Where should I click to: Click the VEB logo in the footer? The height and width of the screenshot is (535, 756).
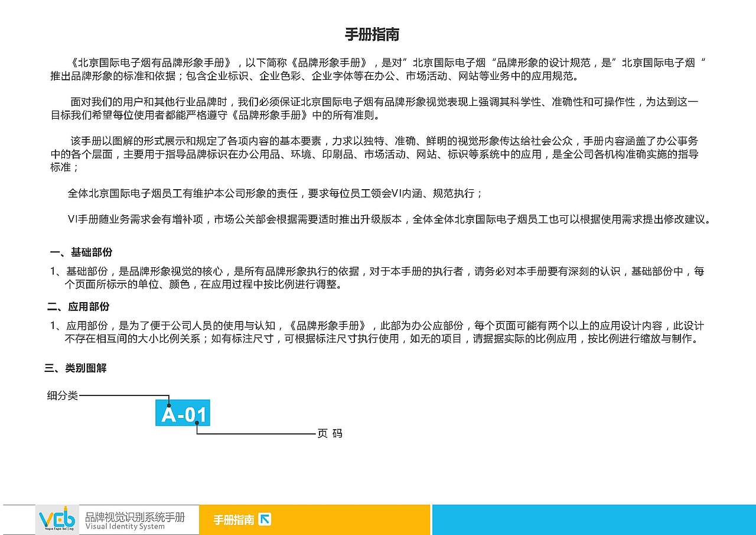point(56,519)
